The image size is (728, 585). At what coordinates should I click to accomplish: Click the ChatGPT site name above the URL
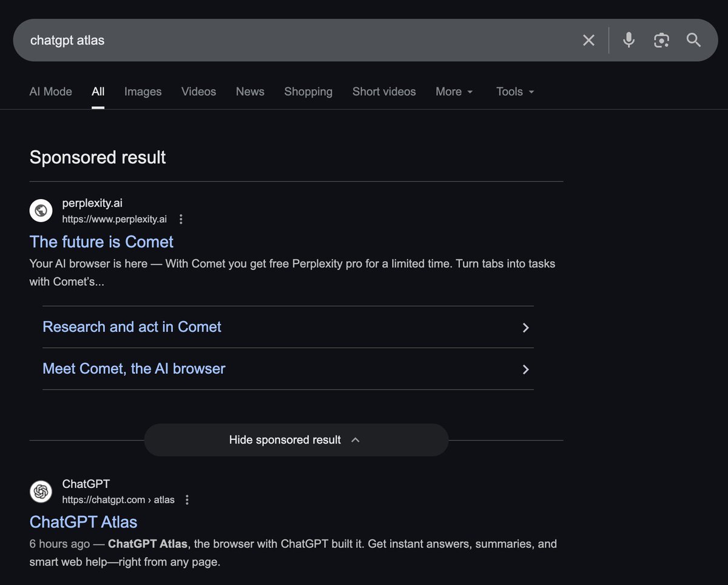(x=86, y=484)
